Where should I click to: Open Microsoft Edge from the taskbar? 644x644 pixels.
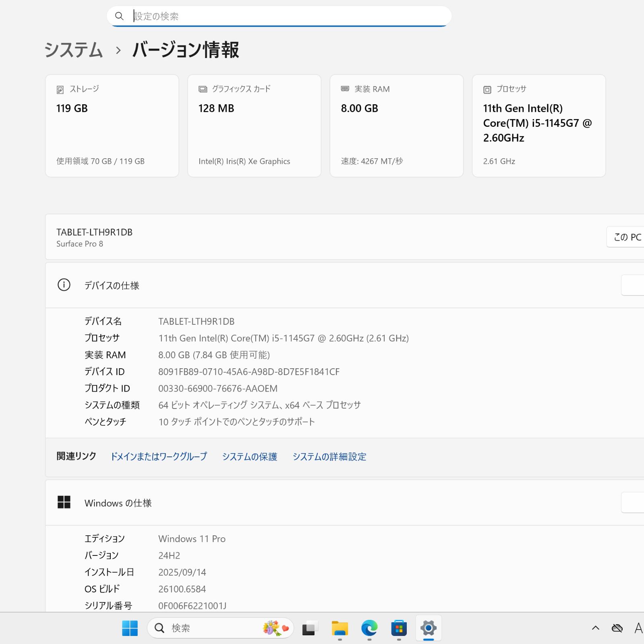coord(369,628)
